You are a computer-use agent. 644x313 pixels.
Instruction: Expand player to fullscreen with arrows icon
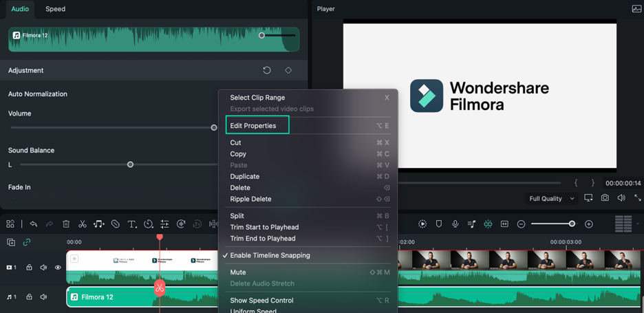pos(637,198)
